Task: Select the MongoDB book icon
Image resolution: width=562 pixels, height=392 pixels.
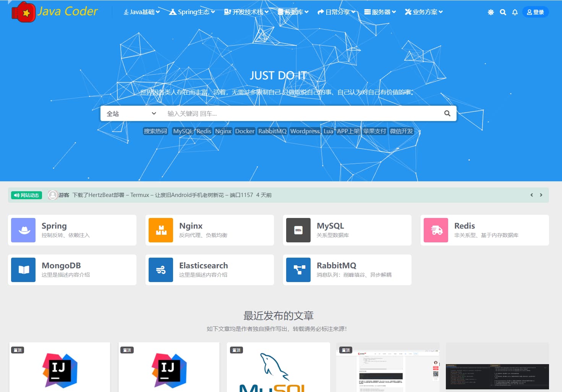Action: click(x=23, y=270)
